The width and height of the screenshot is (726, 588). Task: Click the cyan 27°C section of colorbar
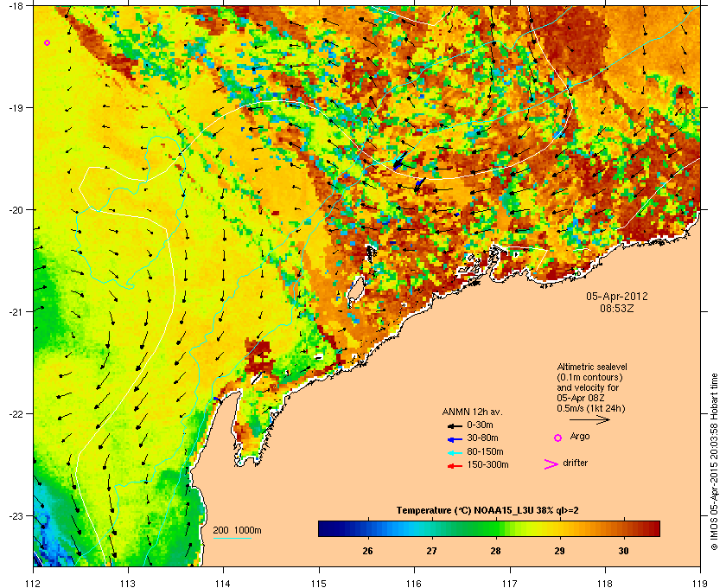(x=431, y=528)
